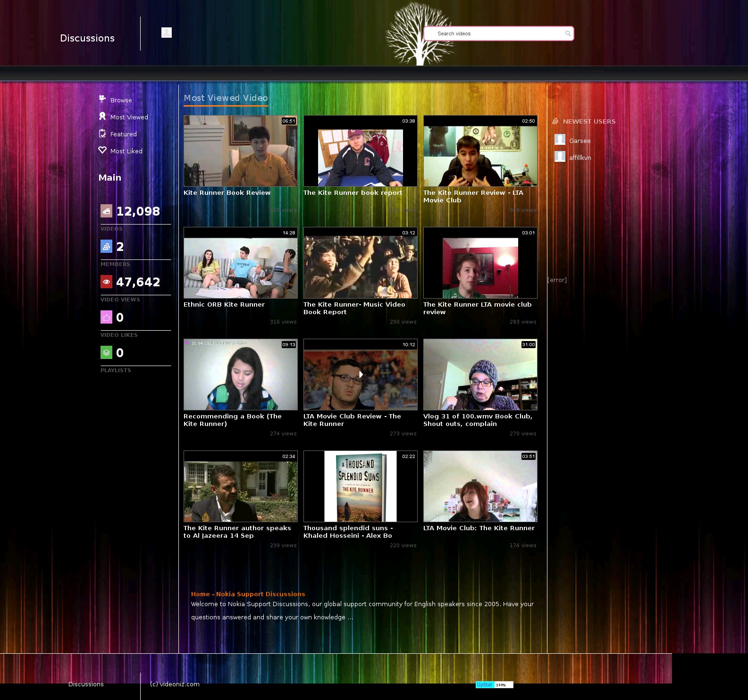Click the UpStat 100% status bar

[494, 685]
